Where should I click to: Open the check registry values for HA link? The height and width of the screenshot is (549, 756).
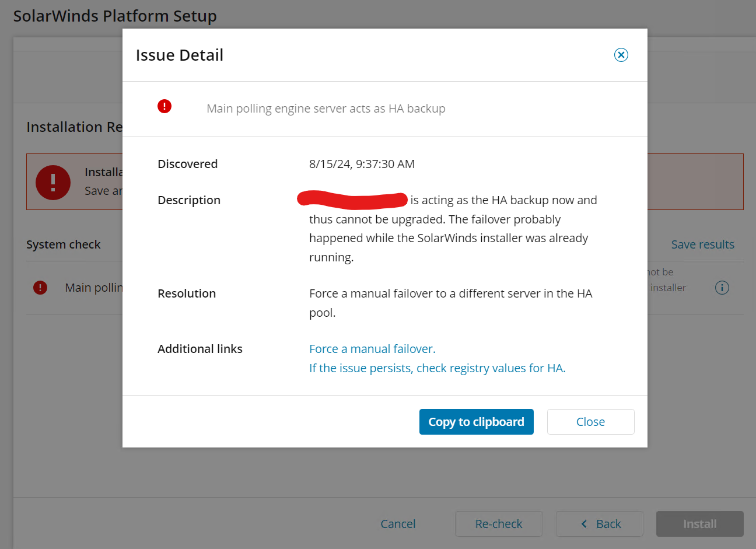click(437, 368)
